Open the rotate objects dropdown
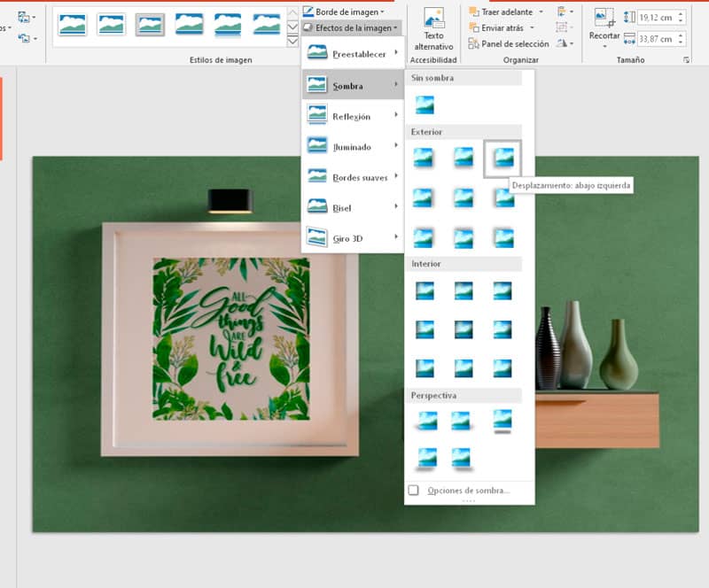The width and height of the screenshot is (709, 588). point(565,43)
